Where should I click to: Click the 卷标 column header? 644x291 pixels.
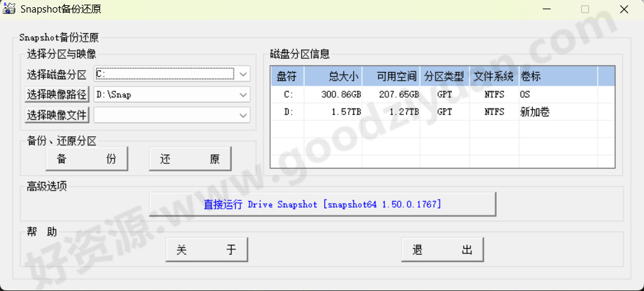(559, 76)
